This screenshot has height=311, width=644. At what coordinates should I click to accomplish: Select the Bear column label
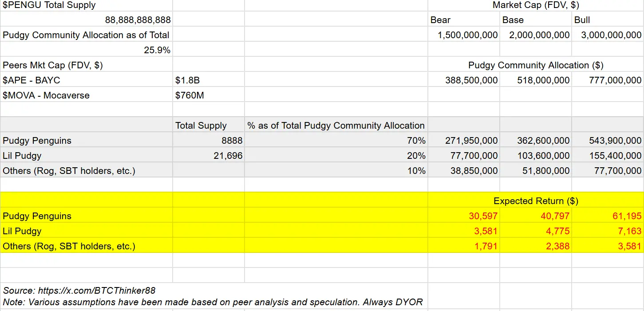point(440,20)
